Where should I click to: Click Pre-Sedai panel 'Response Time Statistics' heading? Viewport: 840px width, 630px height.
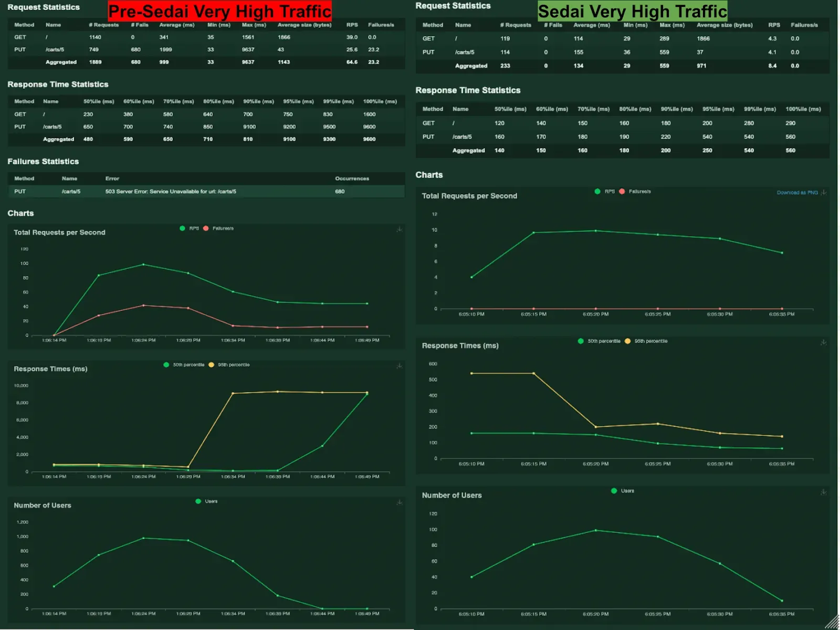pos(58,85)
